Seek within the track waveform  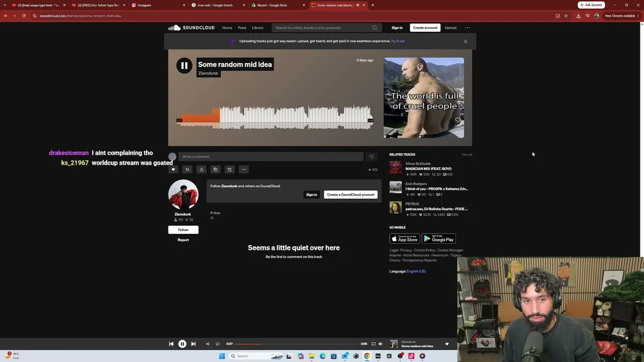pyautogui.click(x=276, y=117)
